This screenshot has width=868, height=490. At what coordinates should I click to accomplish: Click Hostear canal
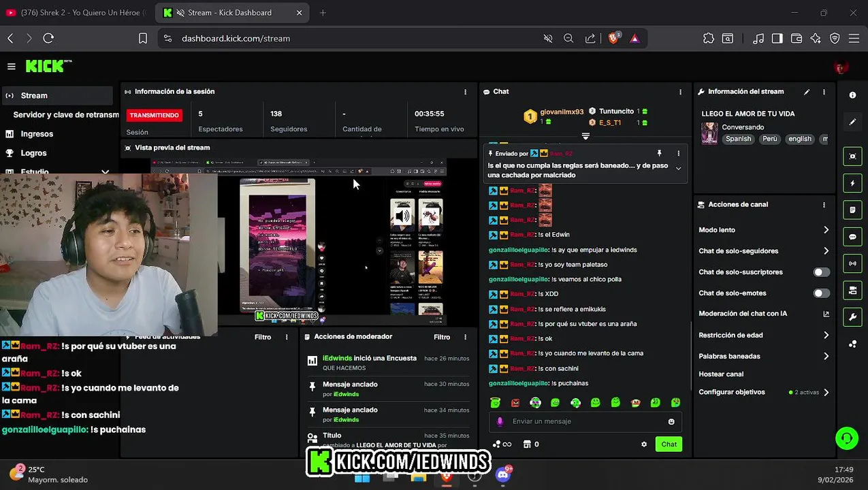pos(721,374)
